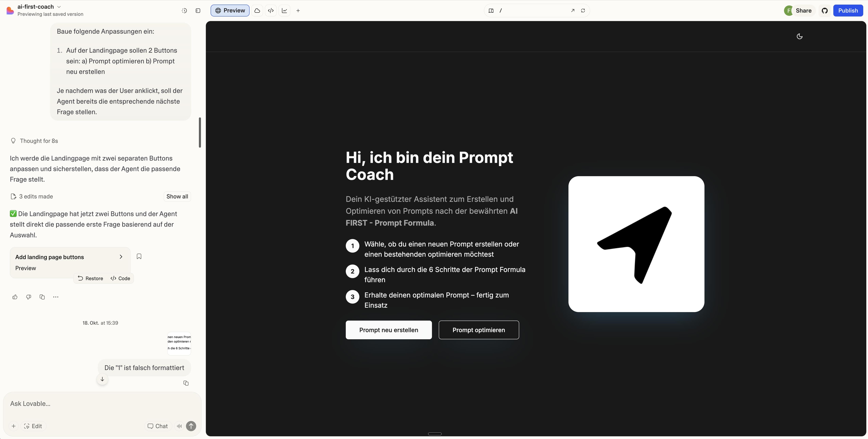868x439 pixels.
Task: Click the Publish button
Action: pyautogui.click(x=848, y=10)
